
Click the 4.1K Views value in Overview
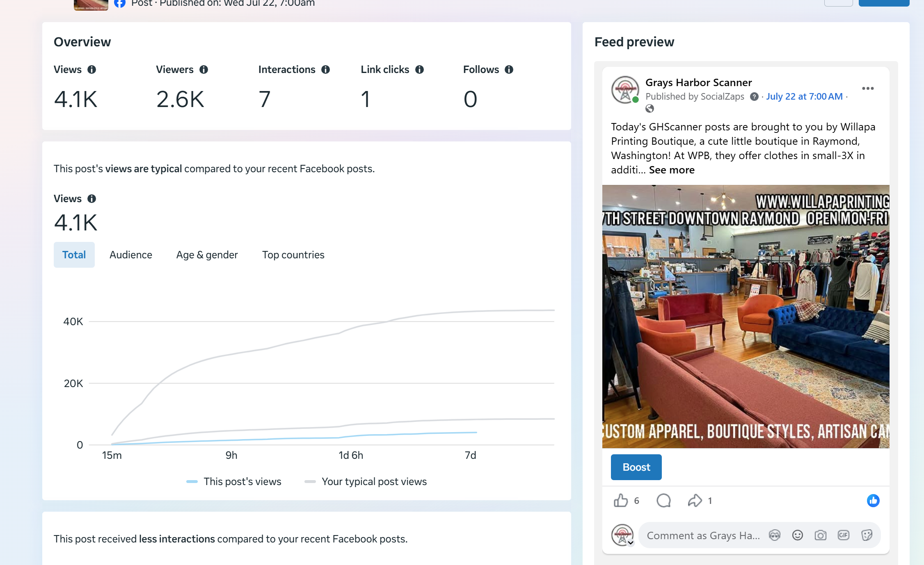[76, 99]
